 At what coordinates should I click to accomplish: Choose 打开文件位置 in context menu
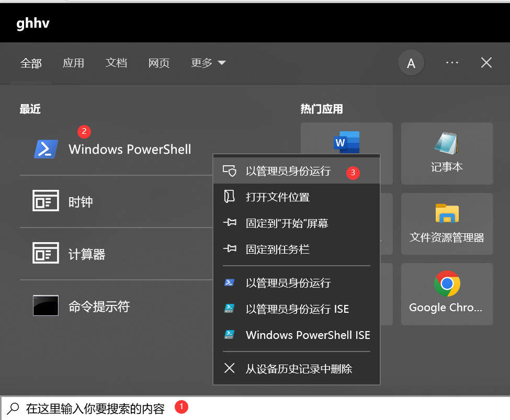[296, 197]
